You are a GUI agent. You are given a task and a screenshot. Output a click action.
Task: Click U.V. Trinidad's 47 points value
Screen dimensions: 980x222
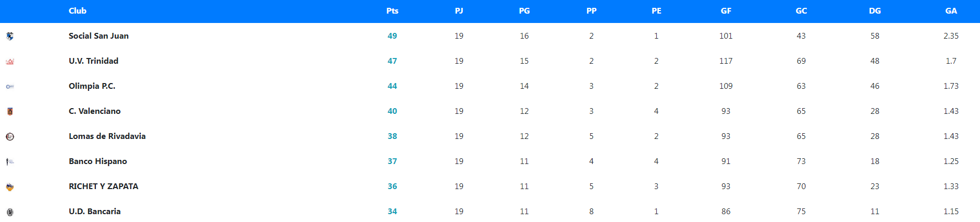point(392,61)
